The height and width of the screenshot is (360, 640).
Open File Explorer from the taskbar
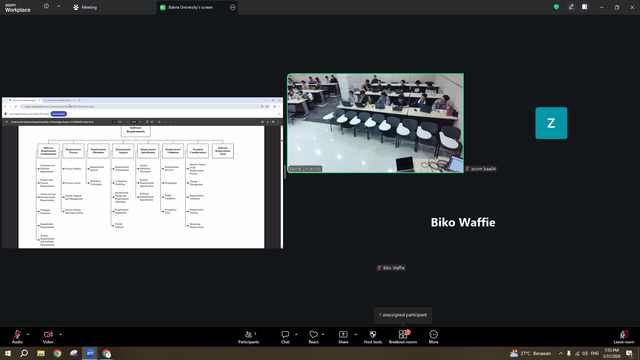pyautogui.click(x=41, y=353)
